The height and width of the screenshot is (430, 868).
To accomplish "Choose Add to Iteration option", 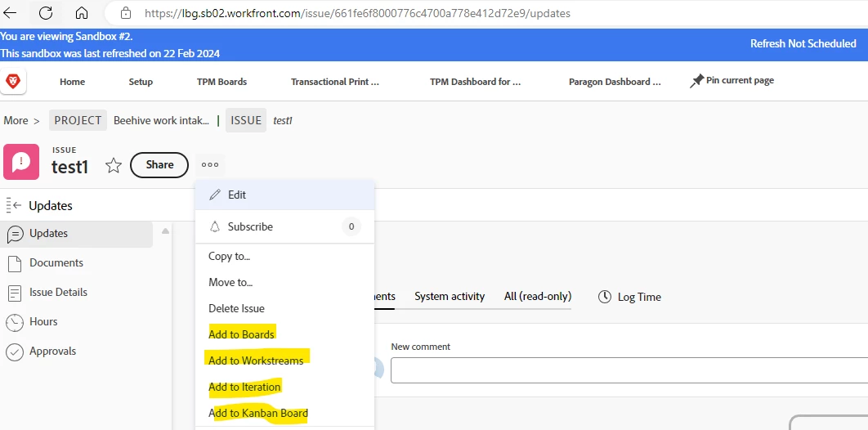I will (x=244, y=387).
